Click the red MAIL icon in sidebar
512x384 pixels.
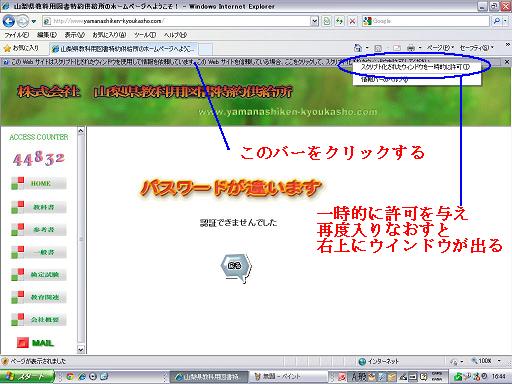click(x=23, y=342)
